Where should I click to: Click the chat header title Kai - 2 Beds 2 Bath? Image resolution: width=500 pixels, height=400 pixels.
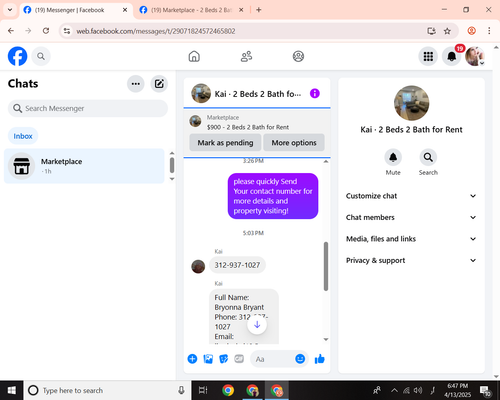coord(258,94)
